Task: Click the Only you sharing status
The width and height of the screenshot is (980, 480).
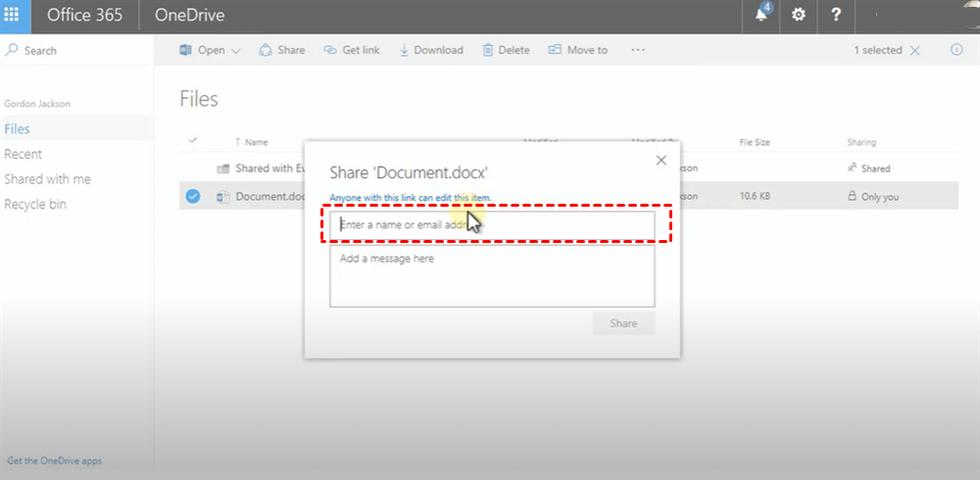Action: click(x=873, y=196)
